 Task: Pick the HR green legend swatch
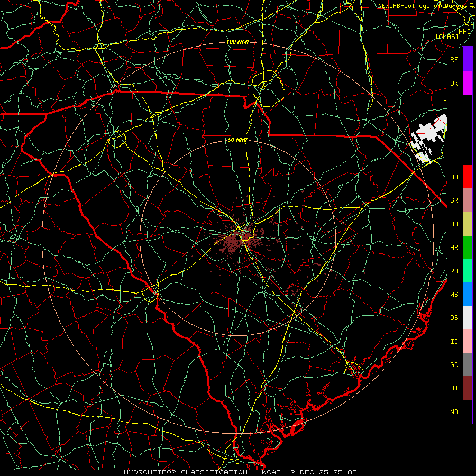(467, 248)
